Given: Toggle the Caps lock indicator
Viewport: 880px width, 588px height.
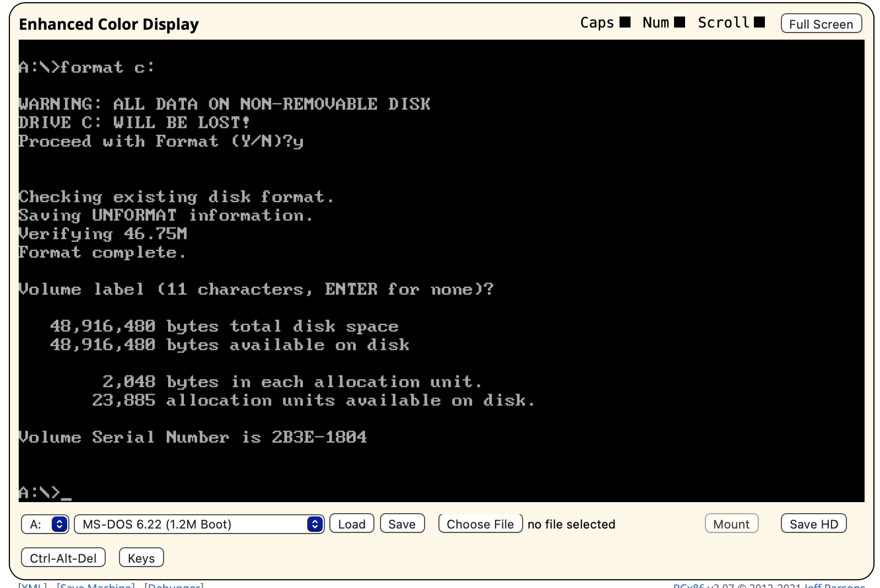Looking at the screenshot, I should 624,22.
